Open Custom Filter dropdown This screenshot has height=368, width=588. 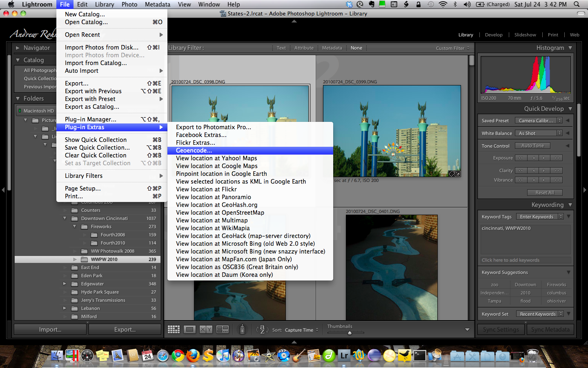point(452,48)
